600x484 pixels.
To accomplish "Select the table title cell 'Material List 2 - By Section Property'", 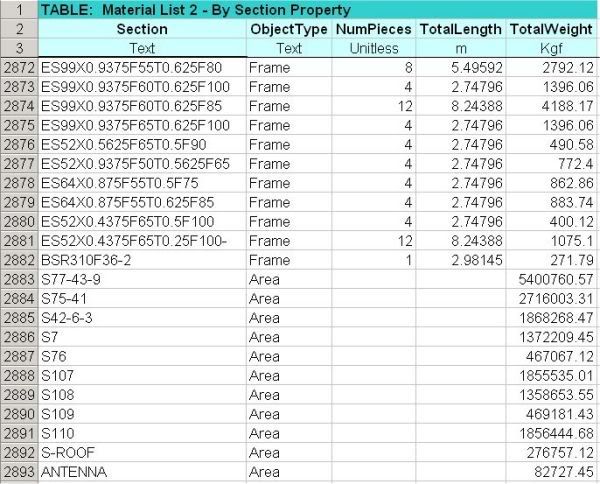I will 318,10.
